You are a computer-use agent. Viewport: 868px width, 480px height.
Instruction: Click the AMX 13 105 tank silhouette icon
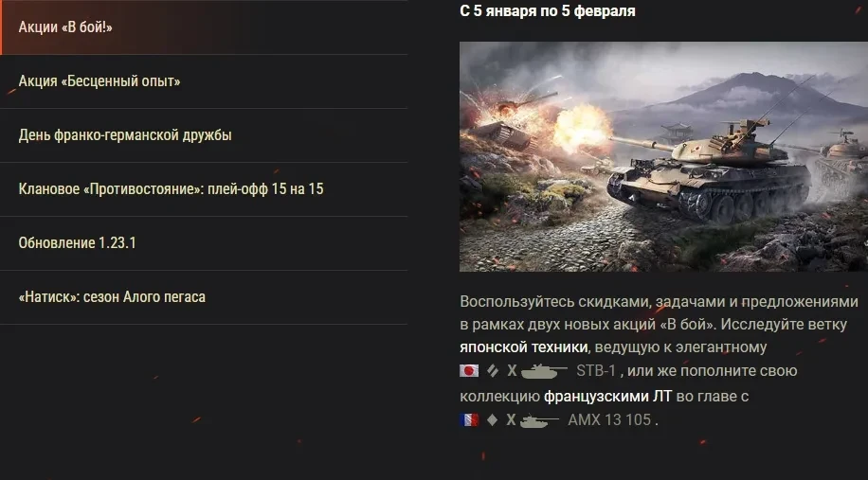[x=540, y=420]
